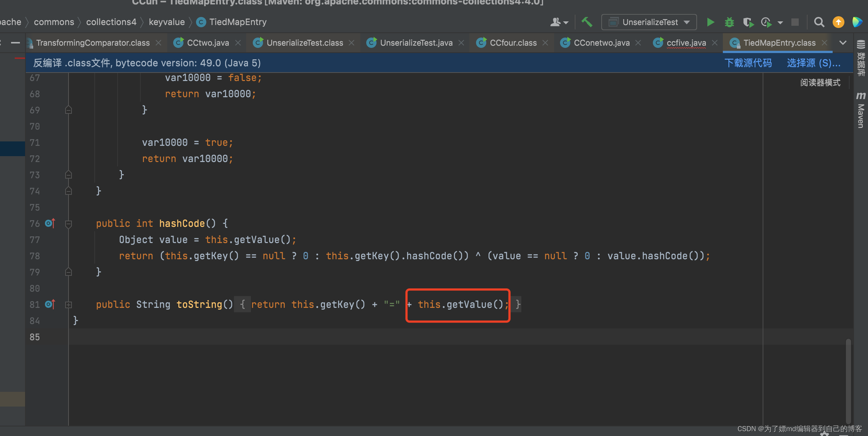Expand the profiler run options arrow
Screen dimensions: 868x436
[x=780, y=23]
